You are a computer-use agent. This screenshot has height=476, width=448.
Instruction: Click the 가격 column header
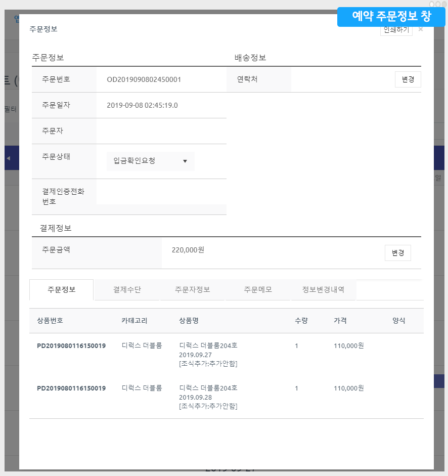(x=340, y=321)
